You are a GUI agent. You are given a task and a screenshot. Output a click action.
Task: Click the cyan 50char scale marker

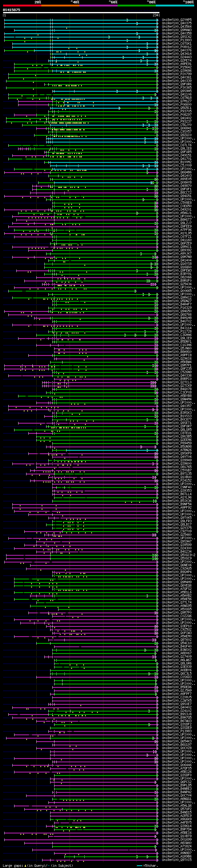[139, 865]
